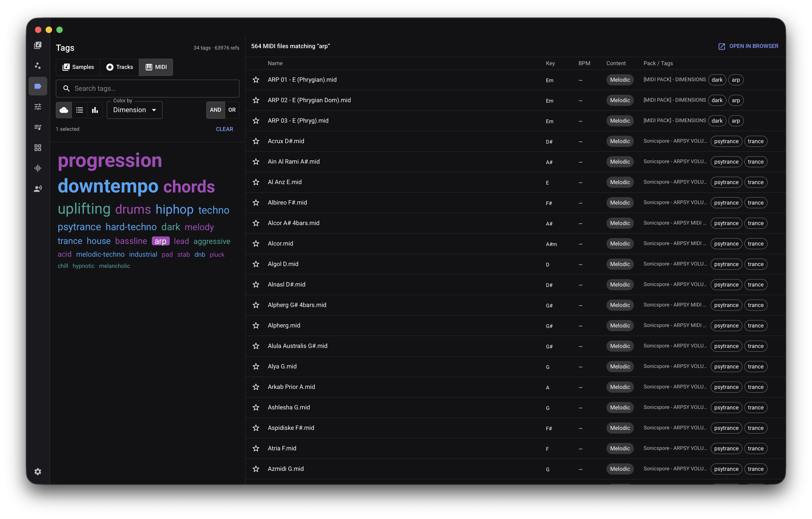Viewport: 812px width, 519px height.
Task: Favorite ARP 01 - E (Phrygian).mid with its star
Action: click(256, 80)
